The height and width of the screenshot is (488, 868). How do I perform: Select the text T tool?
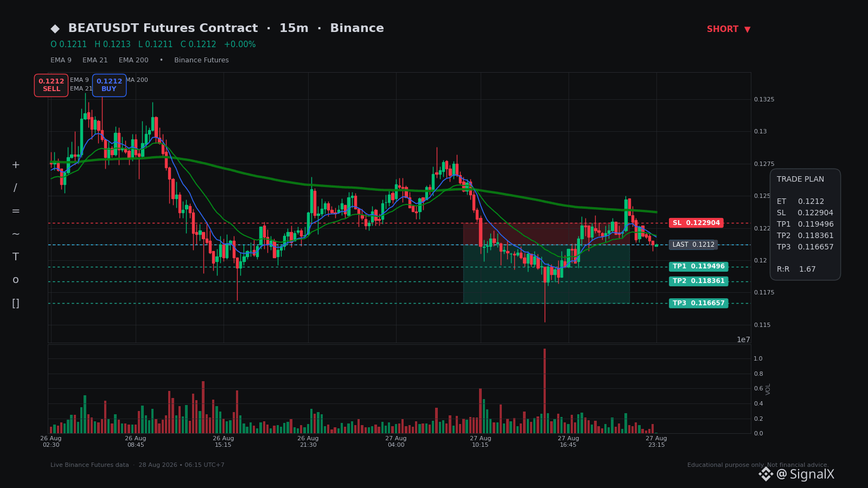[16, 257]
